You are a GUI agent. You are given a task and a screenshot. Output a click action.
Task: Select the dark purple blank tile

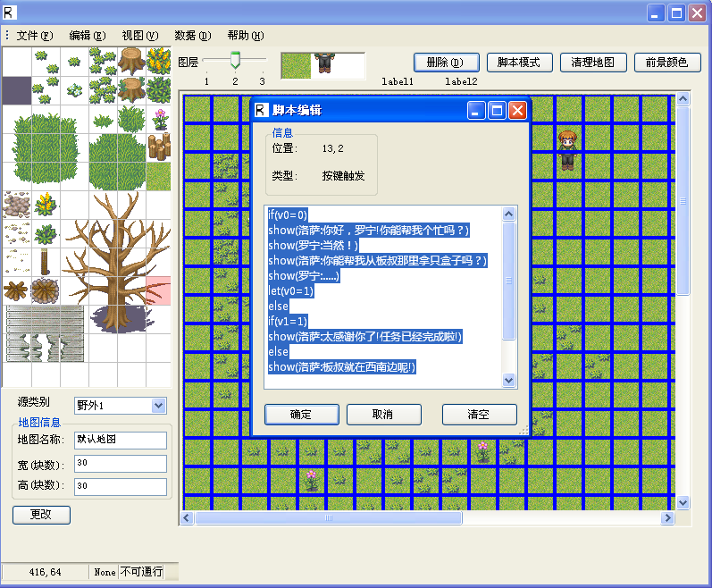[17, 90]
